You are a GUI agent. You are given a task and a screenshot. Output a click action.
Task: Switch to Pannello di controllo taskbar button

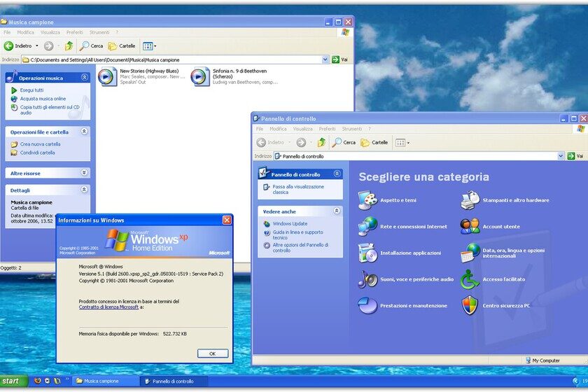(x=174, y=381)
